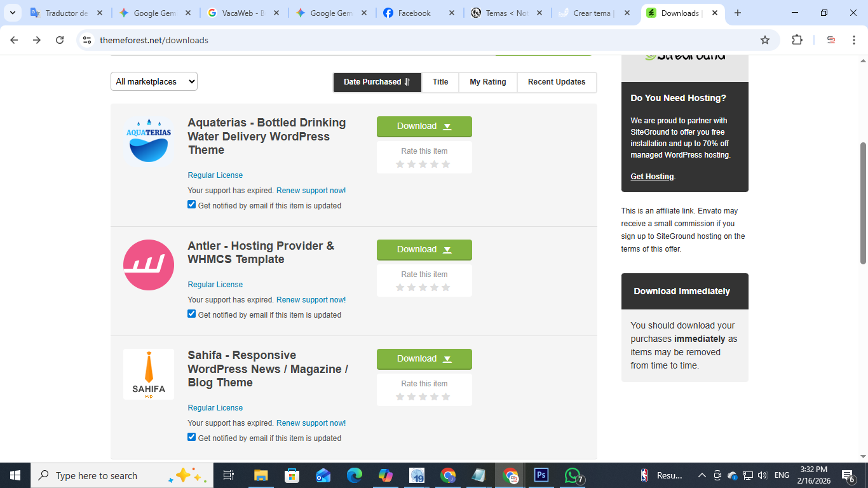This screenshot has width=868, height=488.
Task: Disable update notification checkbox for Sahifa
Action: pyautogui.click(x=192, y=437)
